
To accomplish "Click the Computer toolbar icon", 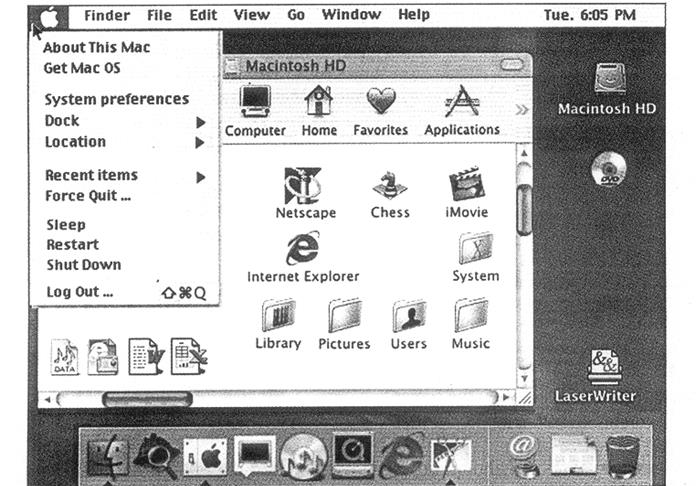I will click(255, 100).
